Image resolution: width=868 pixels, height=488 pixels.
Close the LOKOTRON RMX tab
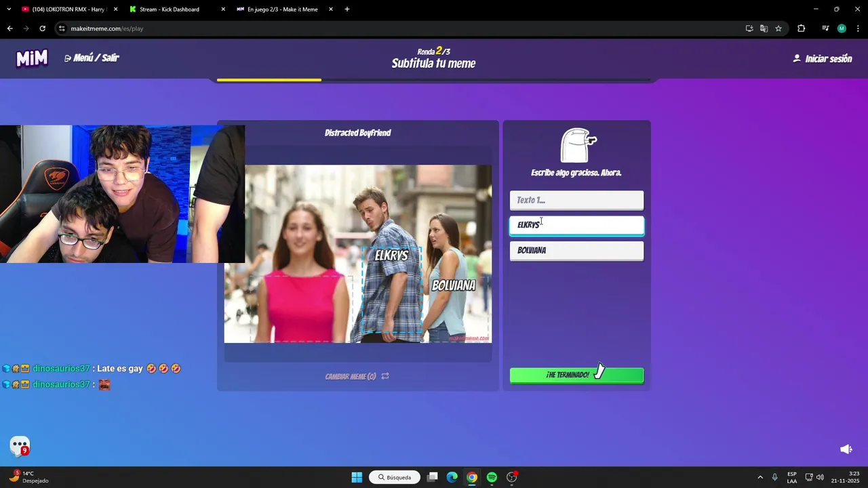pos(116,9)
